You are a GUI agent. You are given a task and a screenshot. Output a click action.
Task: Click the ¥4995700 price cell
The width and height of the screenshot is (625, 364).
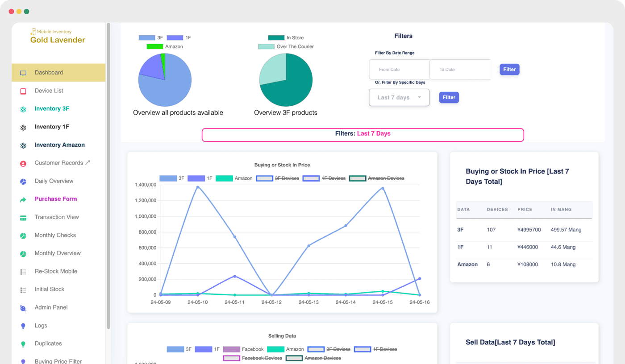tap(529, 230)
